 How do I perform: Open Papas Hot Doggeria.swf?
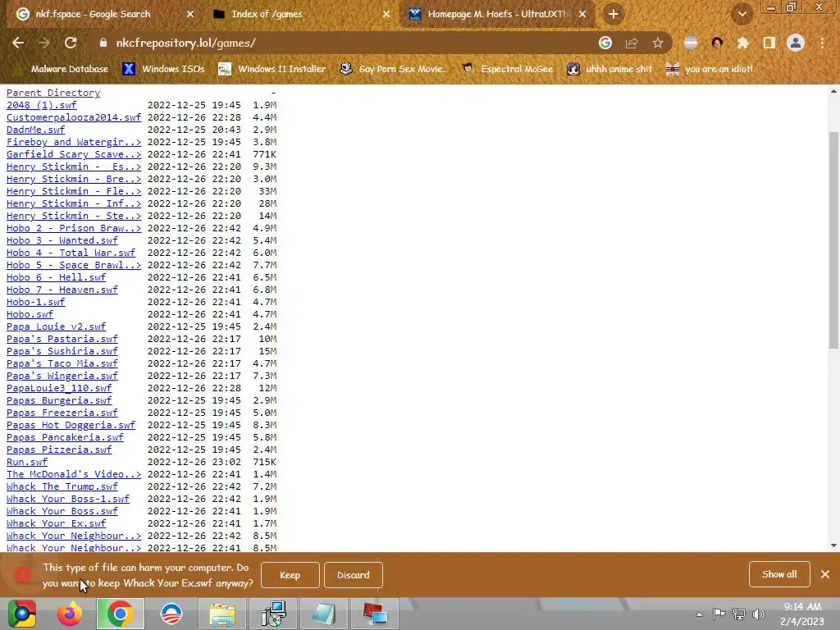71,426
